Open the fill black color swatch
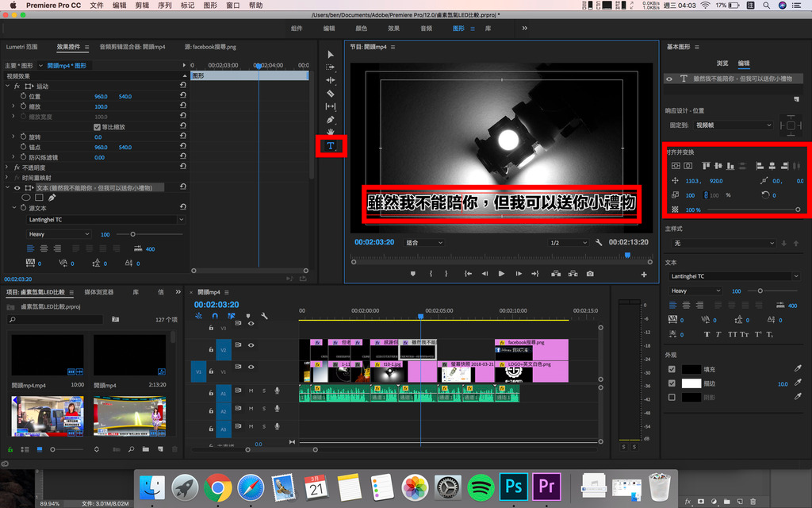Screen dimensions: 812x508 [691, 369]
